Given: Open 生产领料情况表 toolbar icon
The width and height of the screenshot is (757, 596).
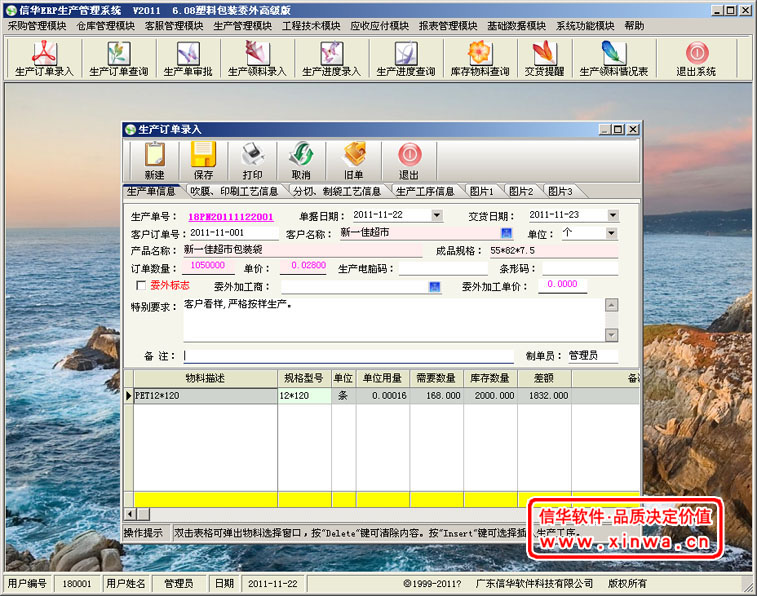Looking at the screenshot, I should [x=614, y=59].
